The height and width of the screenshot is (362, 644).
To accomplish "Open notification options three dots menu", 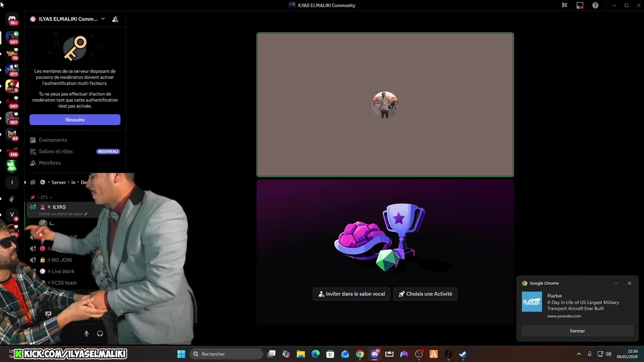I will click(x=616, y=283).
